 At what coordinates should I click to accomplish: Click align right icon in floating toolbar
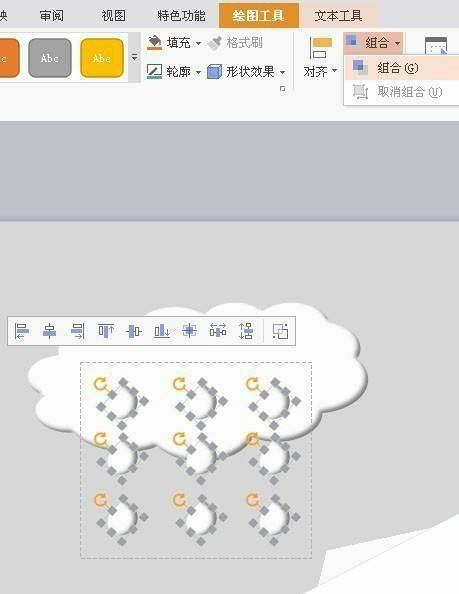point(78,331)
